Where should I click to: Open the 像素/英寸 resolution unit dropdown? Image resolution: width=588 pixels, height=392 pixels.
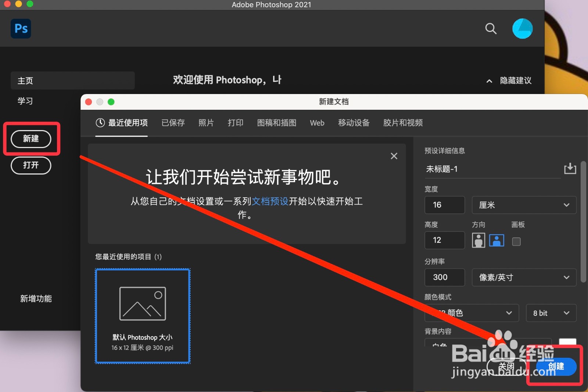pos(524,277)
